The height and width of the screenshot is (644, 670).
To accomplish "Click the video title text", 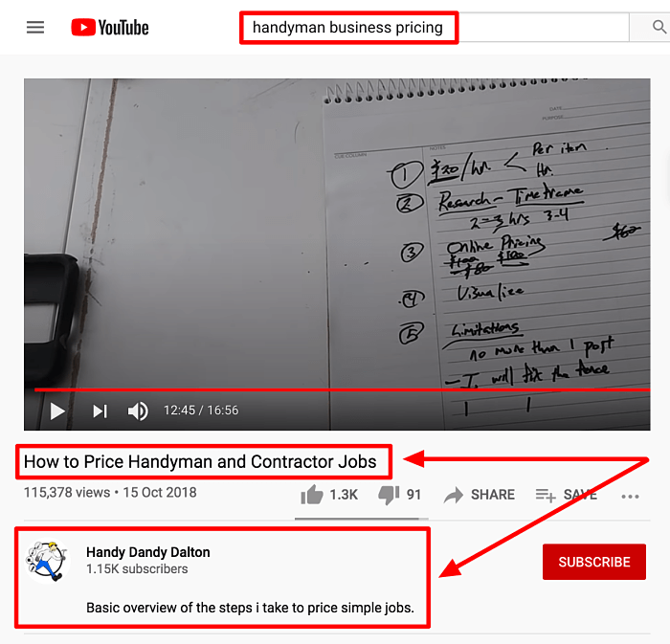I will [200, 461].
